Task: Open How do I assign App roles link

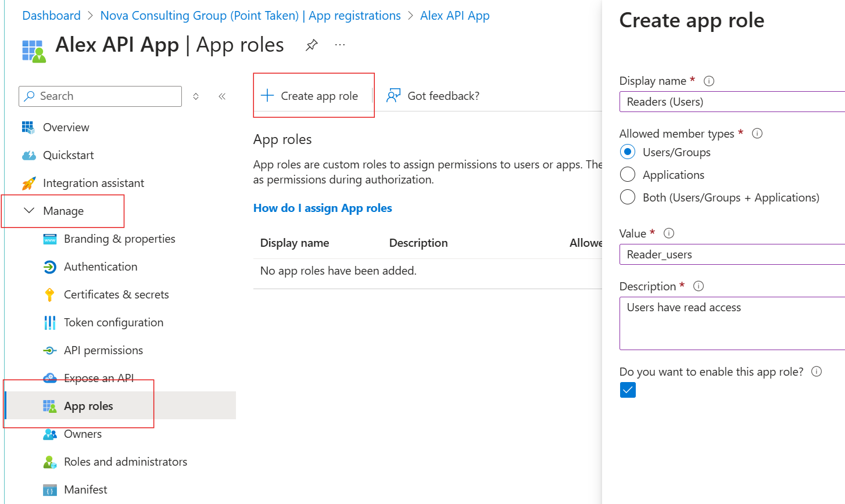Action: pos(323,208)
